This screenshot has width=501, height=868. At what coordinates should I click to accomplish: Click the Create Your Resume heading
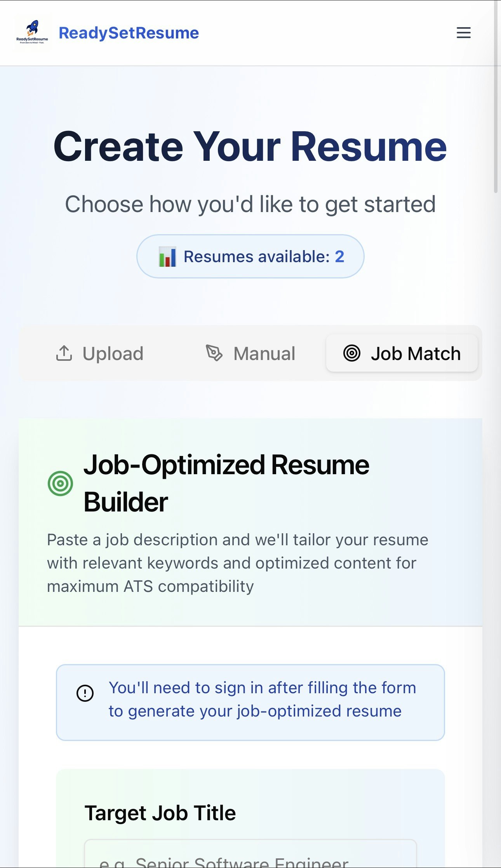(x=250, y=146)
